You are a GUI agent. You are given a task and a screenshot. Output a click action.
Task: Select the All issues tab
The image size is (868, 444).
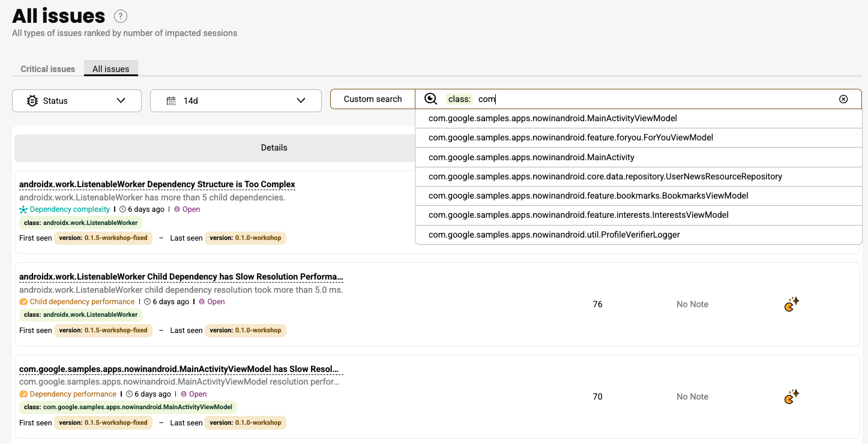point(111,69)
